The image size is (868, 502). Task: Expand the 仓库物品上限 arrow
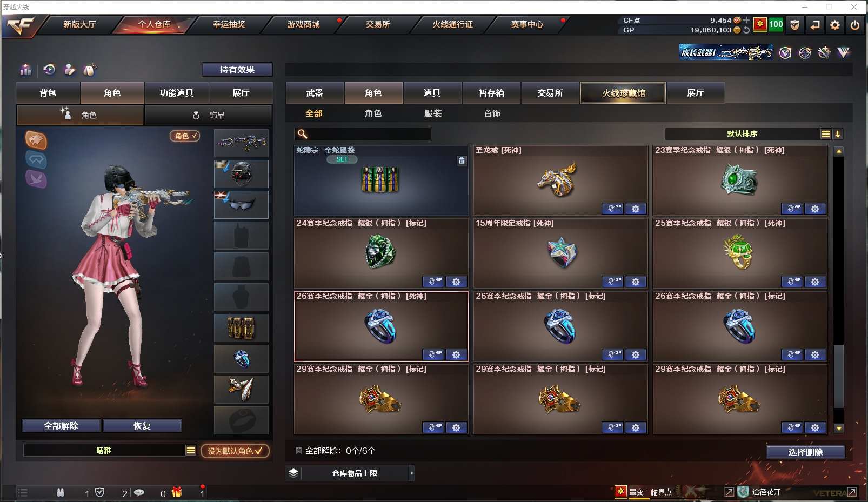pyautogui.click(x=411, y=473)
